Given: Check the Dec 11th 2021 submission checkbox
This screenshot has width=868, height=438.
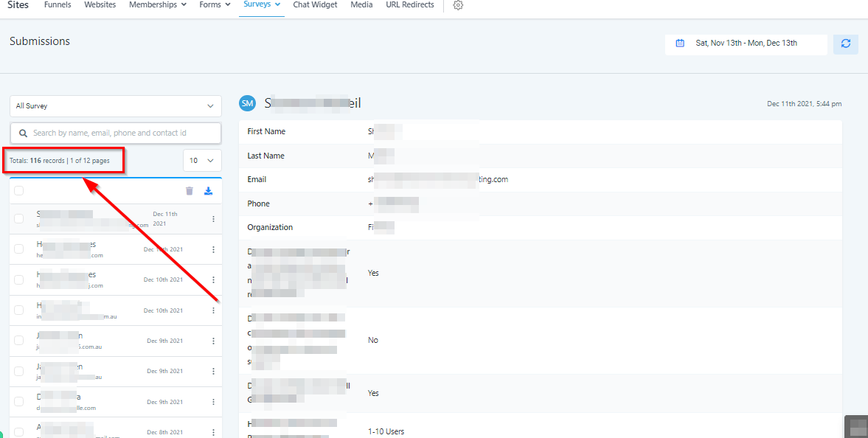Looking at the screenshot, I should tap(19, 219).
